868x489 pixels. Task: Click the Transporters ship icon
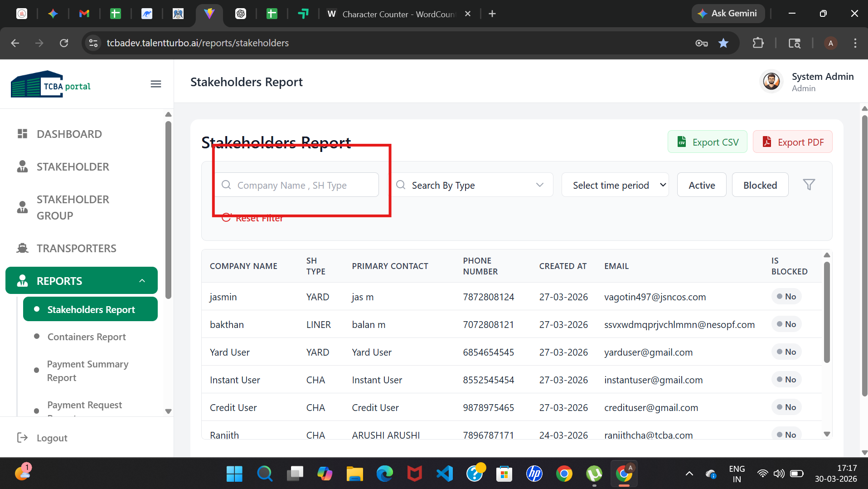pyautogui.click(x=22, y=248)
